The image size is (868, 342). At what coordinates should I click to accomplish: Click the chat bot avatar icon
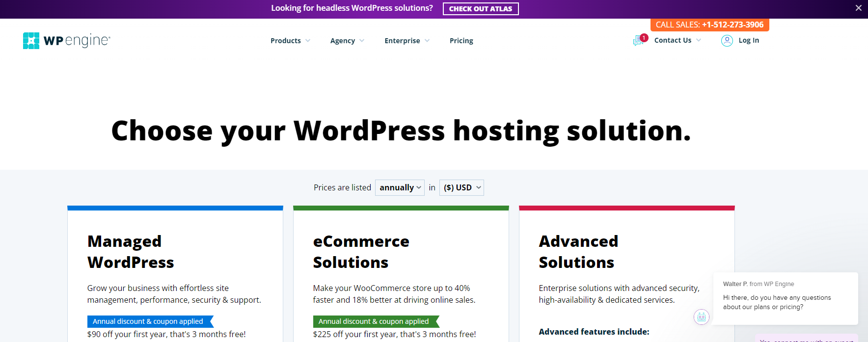click(702, 317)
